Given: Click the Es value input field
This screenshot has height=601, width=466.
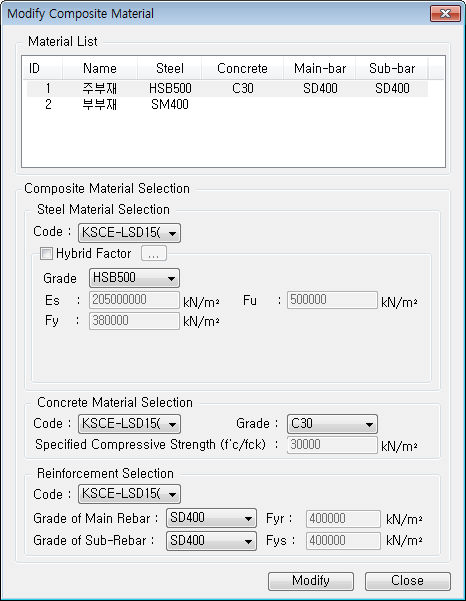Looking at the screenshot, I should click(x=134, y=300).
